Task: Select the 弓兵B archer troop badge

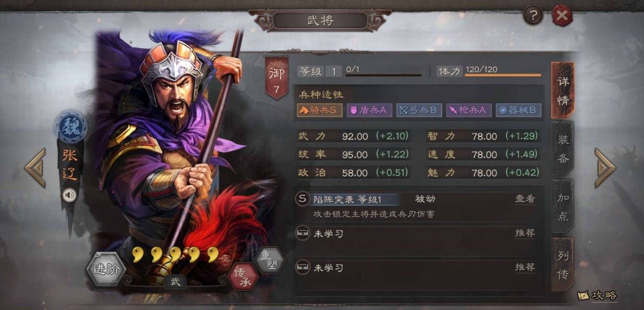Action: [419, 110]
